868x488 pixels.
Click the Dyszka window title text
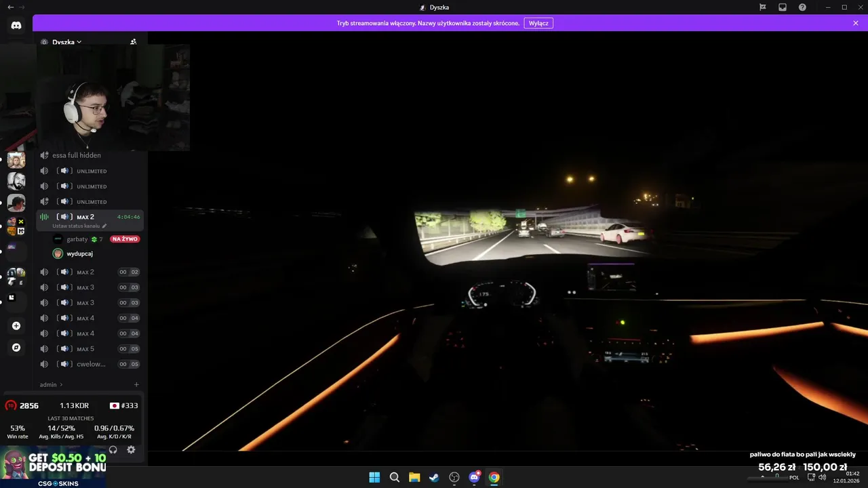point(439,7)
